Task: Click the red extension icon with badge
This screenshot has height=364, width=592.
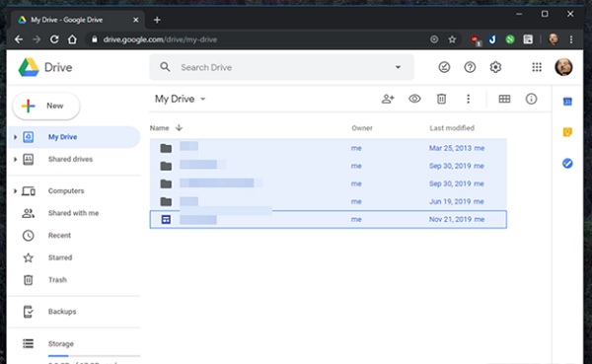Action: click(x=475, y=39)
